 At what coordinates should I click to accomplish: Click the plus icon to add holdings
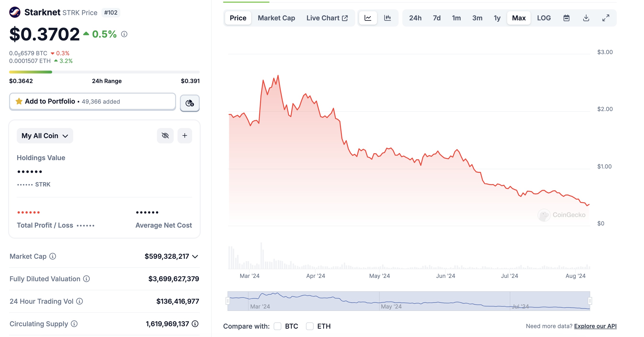tap(184, 136)
